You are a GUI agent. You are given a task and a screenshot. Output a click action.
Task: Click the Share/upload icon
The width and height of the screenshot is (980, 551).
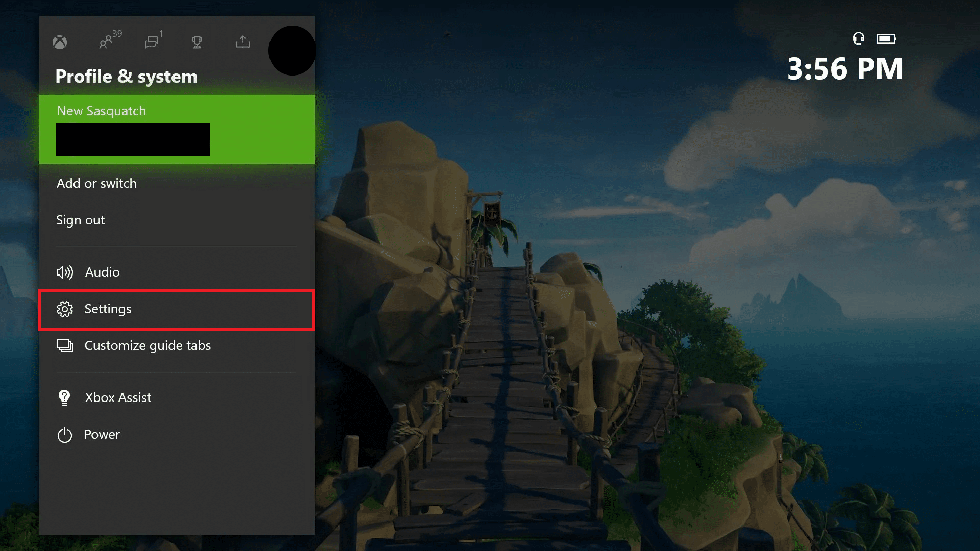243,42
